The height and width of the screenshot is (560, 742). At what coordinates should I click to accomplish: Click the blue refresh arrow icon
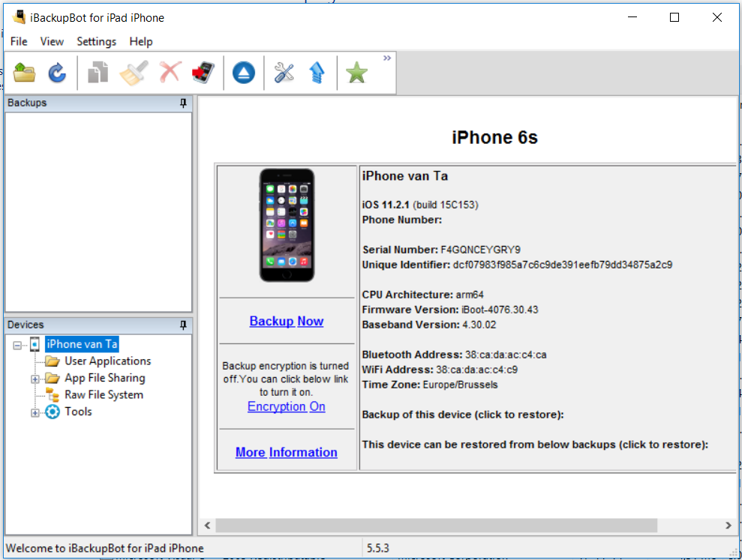[x=58, y=73]
